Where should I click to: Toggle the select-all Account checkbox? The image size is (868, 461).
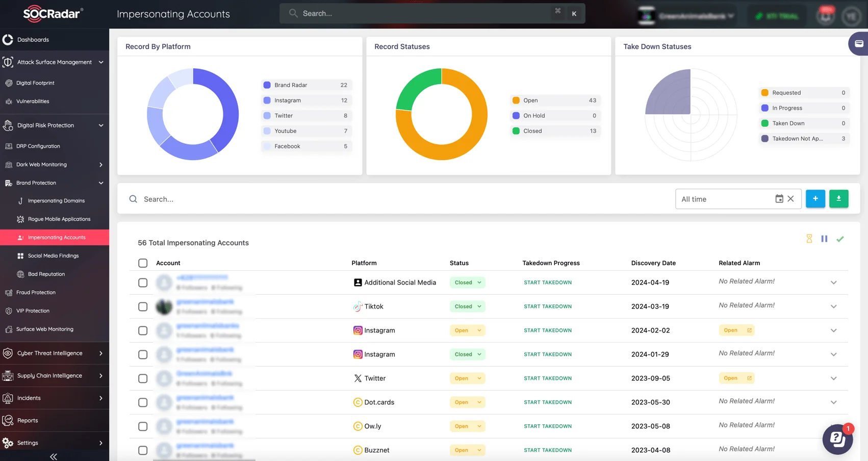point(143,263)
